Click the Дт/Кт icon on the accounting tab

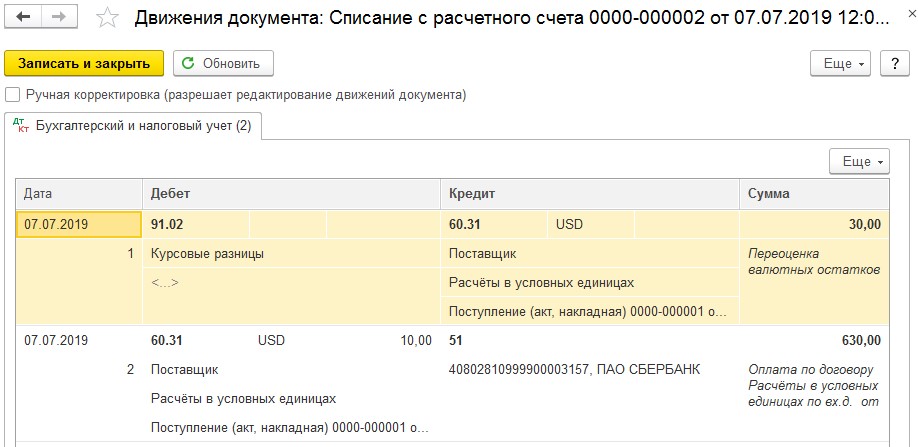coord(21,126)
